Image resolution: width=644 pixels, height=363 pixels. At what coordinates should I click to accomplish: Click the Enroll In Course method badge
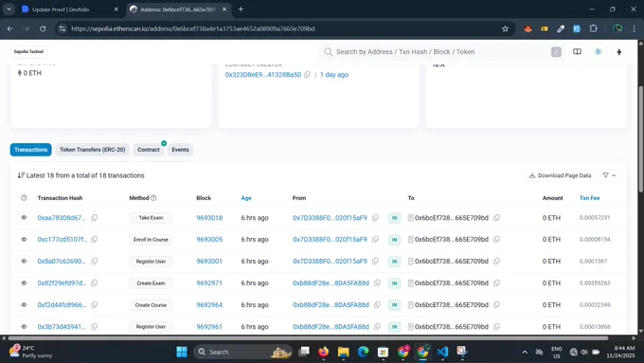point(151,240)
